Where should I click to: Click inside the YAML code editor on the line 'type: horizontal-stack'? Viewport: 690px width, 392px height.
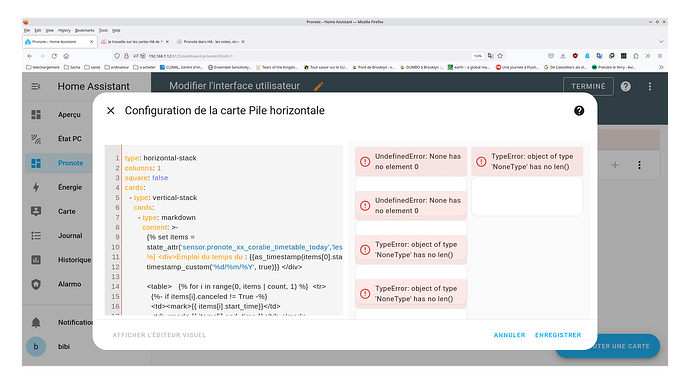[161, 158]
